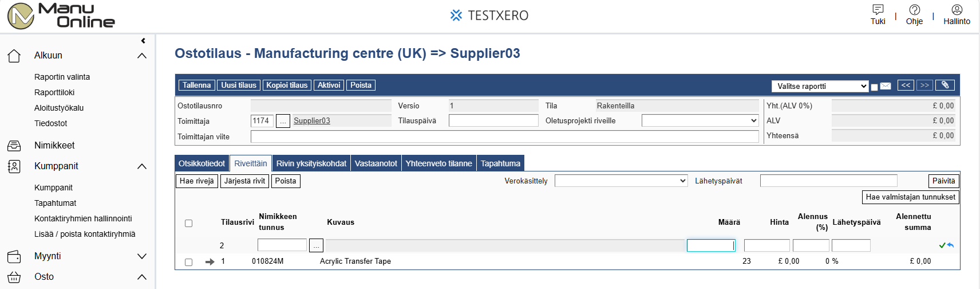
Task: Click the Osto shopping basket icon
Action: [14, 277]
